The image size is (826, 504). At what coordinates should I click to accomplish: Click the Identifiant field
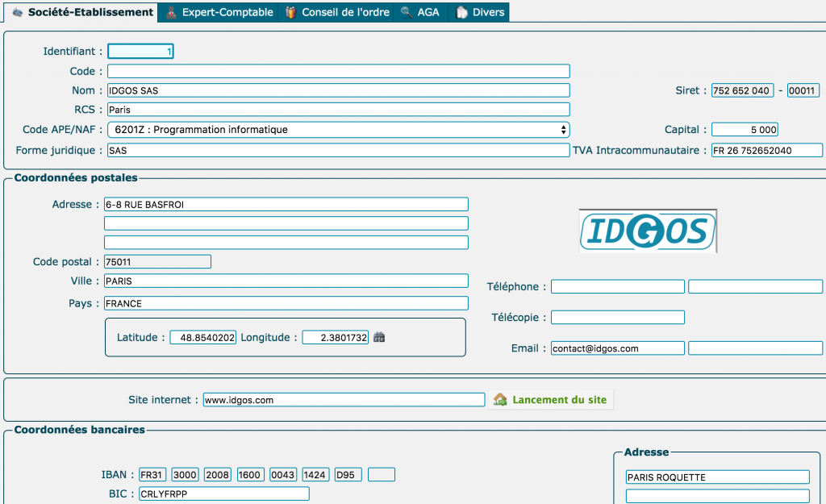tap(140, 51)
